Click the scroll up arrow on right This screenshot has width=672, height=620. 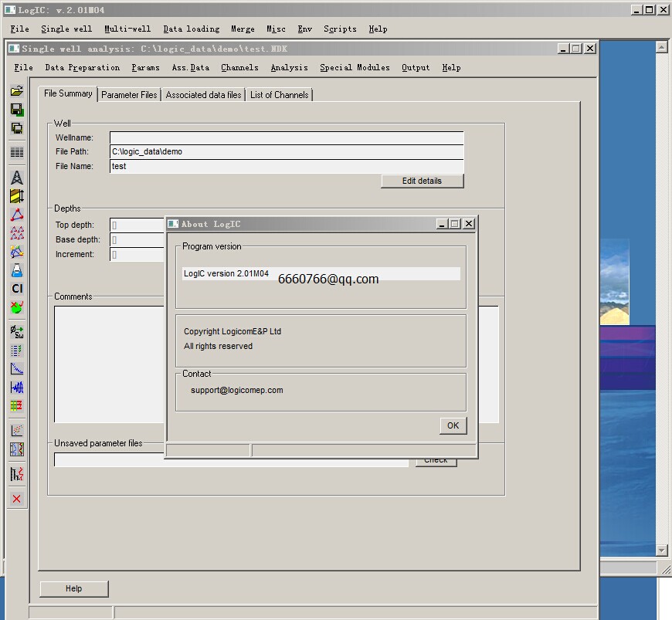click(661, 47)
